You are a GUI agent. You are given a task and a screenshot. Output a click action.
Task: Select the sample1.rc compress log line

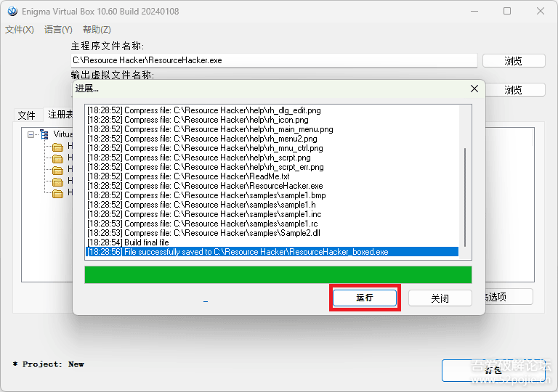(272, 224)
